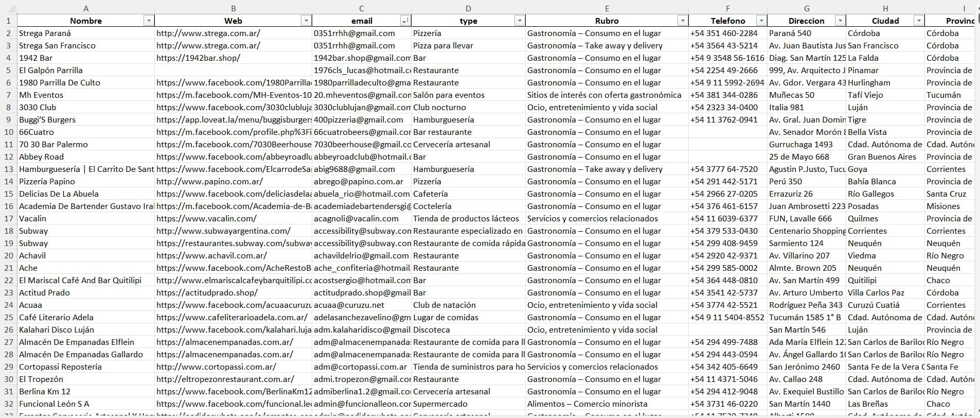The width and height of the screenshot is (980, 418).
Task: Open the Rubro column filter dropdown
Action: point(683,21)
